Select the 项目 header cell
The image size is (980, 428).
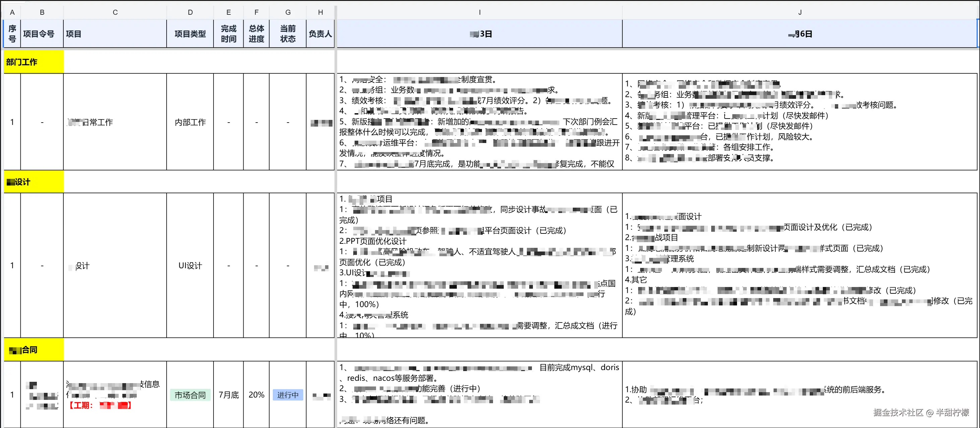115,34
